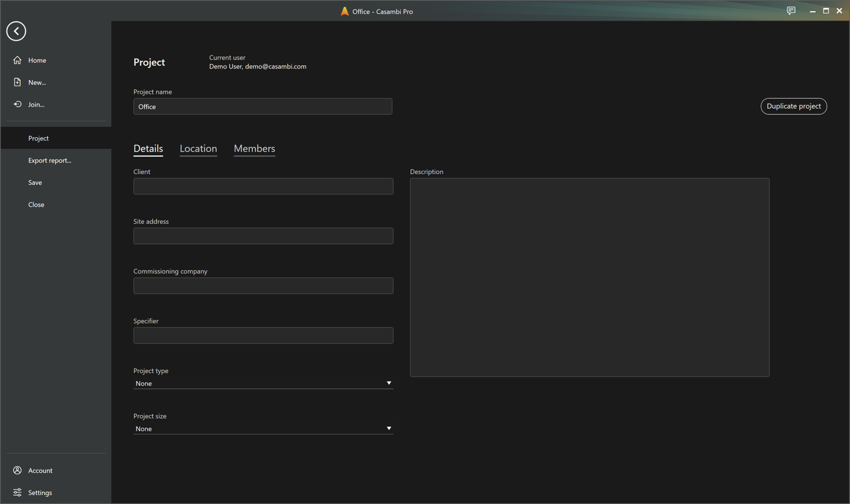Image resolution: width=850 pixels, height=504 pixels.
Task: Open the Members tab
Action: (254, 148)
